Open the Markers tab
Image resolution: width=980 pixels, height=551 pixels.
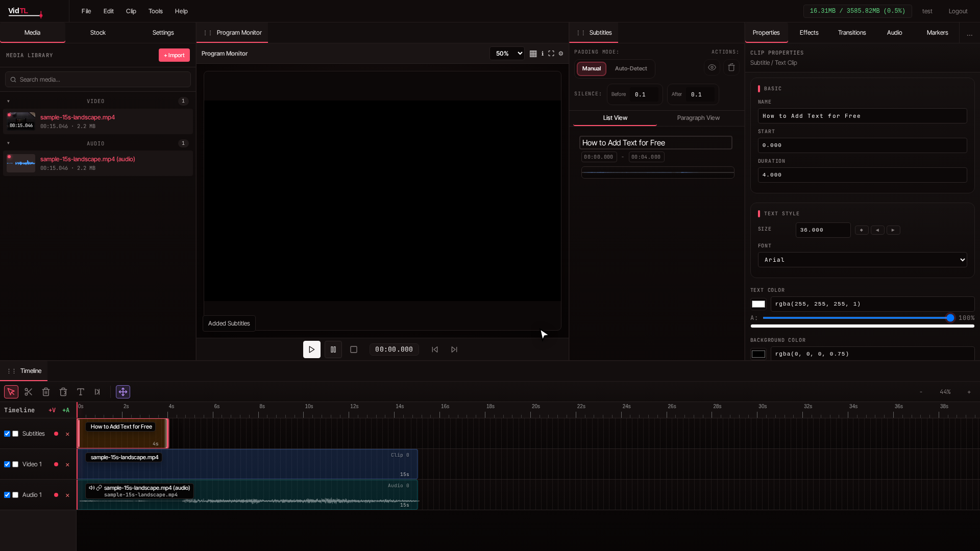pyautogui.click(x=937, y=33)
